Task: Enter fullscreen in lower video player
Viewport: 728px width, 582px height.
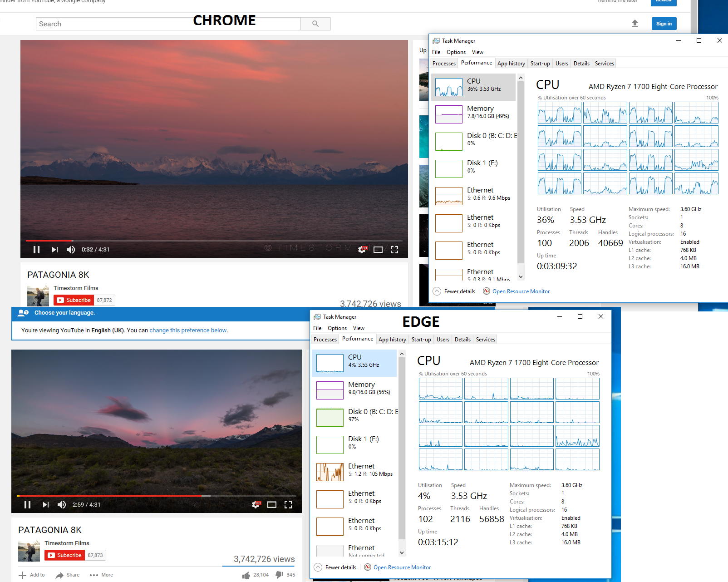Action: tap(288, 505)
